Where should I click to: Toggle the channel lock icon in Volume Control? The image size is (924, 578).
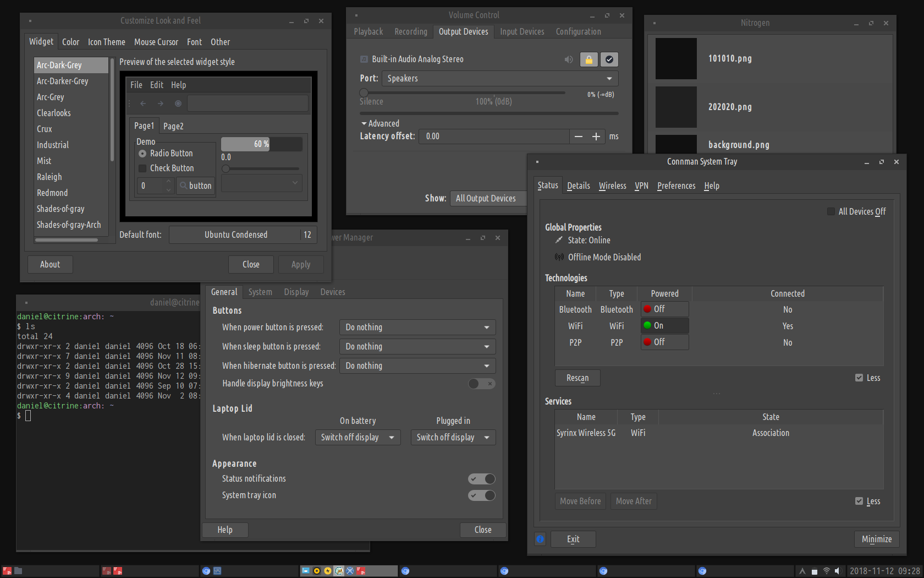tap(589, 59)
